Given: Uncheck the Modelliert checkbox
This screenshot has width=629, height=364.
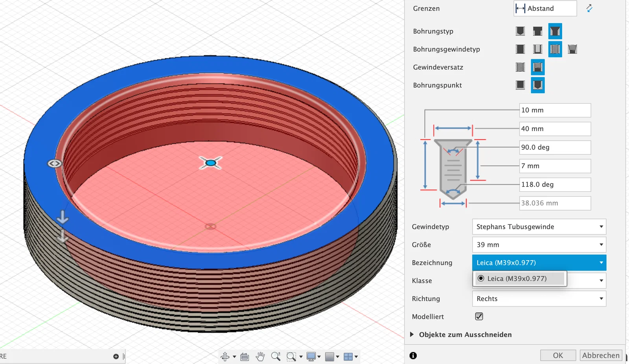Looking at the screenshot, I should [x=479, y=316].
